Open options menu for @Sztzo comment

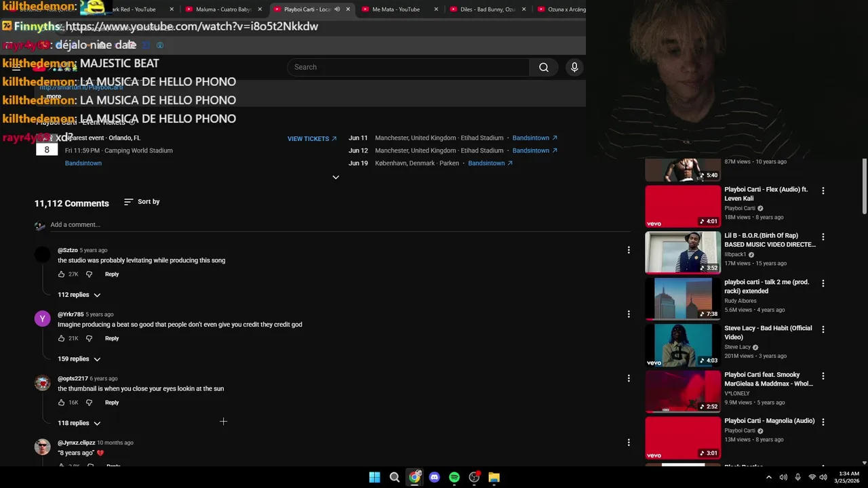[629, 250]
